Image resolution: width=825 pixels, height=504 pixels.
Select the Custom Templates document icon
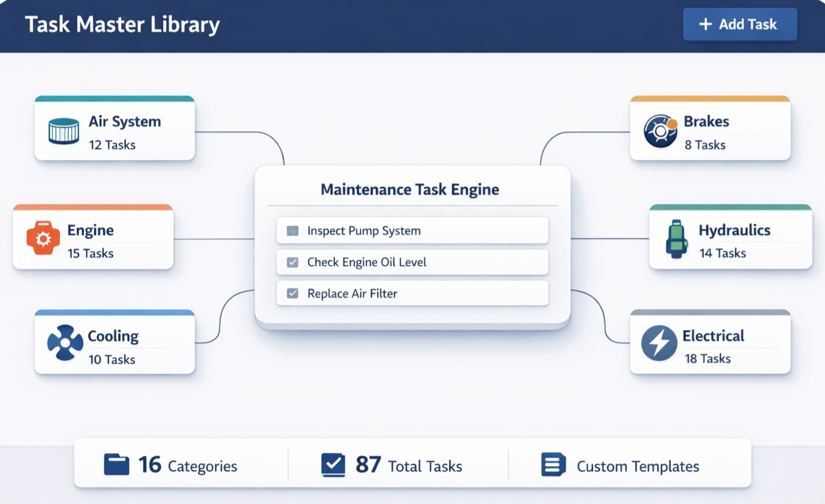click(553, 465)
